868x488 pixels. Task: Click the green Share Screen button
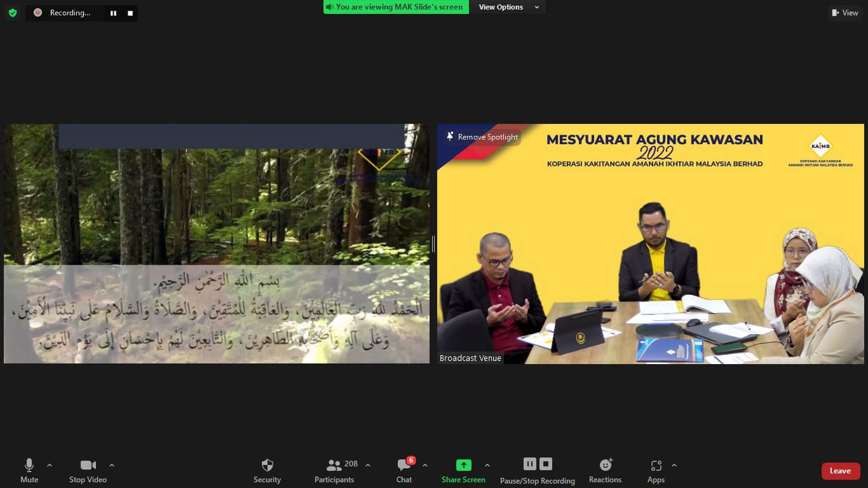click(463, 471)
